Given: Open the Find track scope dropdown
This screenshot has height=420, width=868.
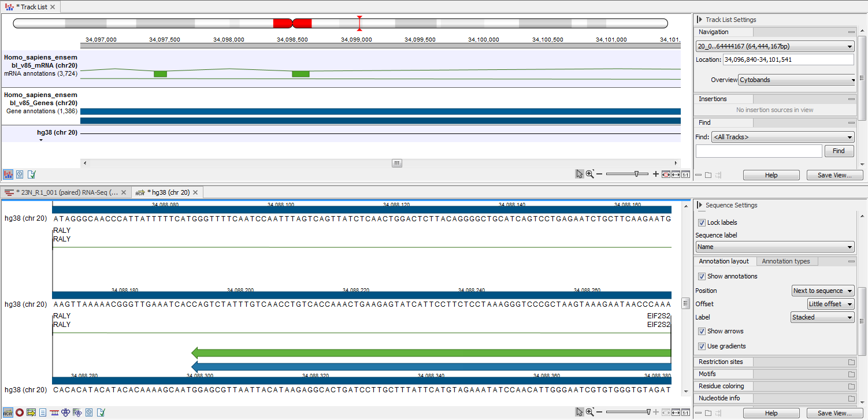Looking at the screenshot, I should click(781, 137).
